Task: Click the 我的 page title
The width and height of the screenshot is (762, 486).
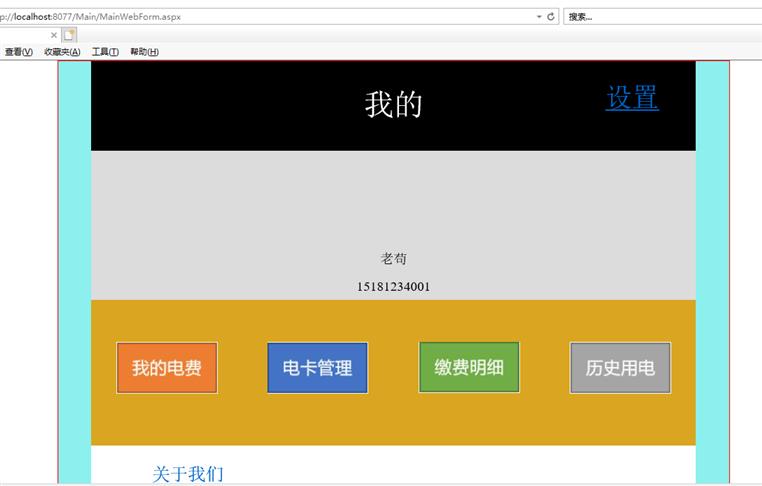Action: 394,104
